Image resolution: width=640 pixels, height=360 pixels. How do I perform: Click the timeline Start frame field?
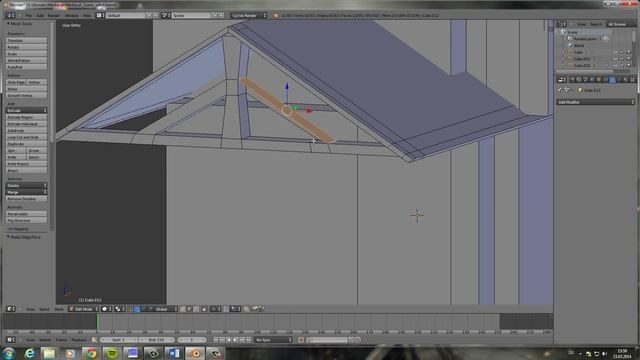click(x=118, y=340)
